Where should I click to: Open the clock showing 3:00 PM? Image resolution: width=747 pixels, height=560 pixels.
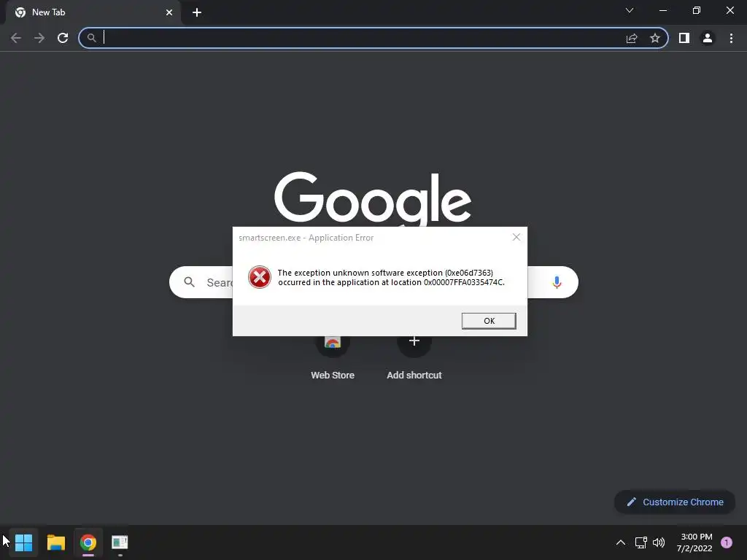point(694,542)
